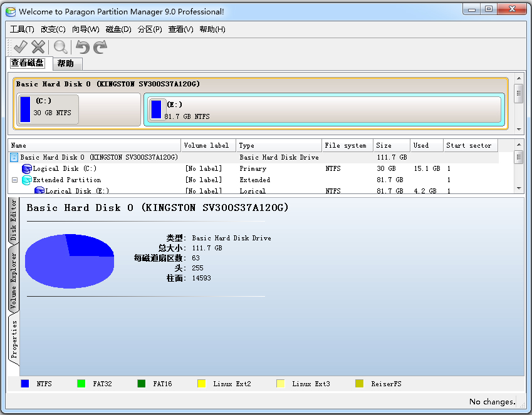The image size is (532, 415).
Task: Click the Undo arrow icon
Action: click(82, 47)
